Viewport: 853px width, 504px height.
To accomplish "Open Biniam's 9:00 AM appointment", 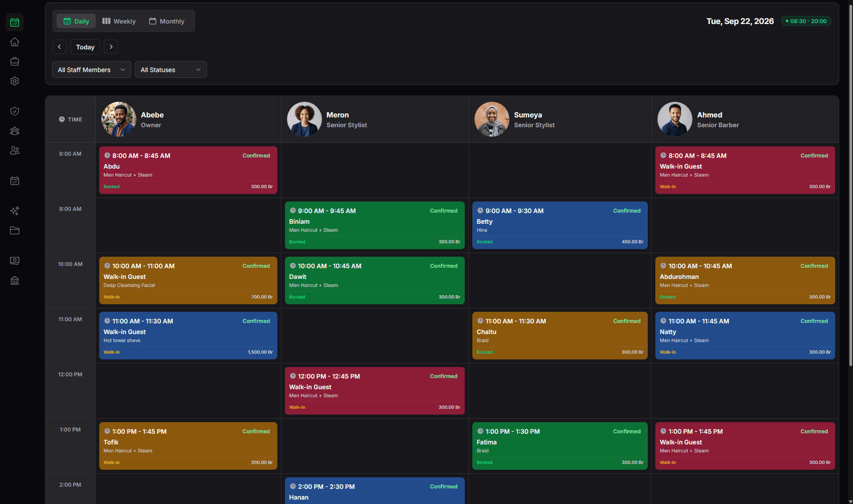I will tap(375, 225).
